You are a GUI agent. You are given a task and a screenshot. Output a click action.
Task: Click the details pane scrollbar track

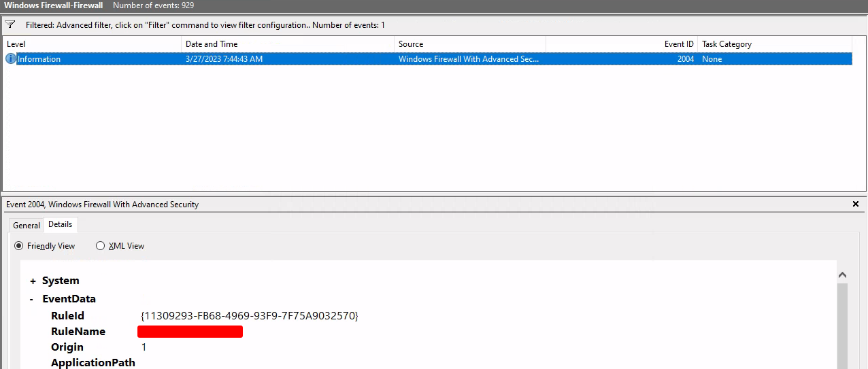click(842, 326)
